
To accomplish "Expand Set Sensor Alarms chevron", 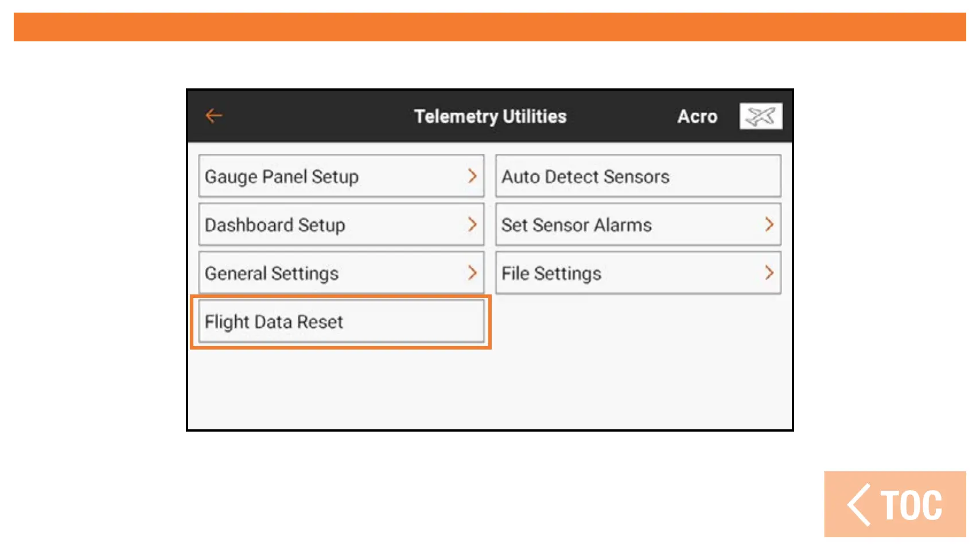I will 769,224.
